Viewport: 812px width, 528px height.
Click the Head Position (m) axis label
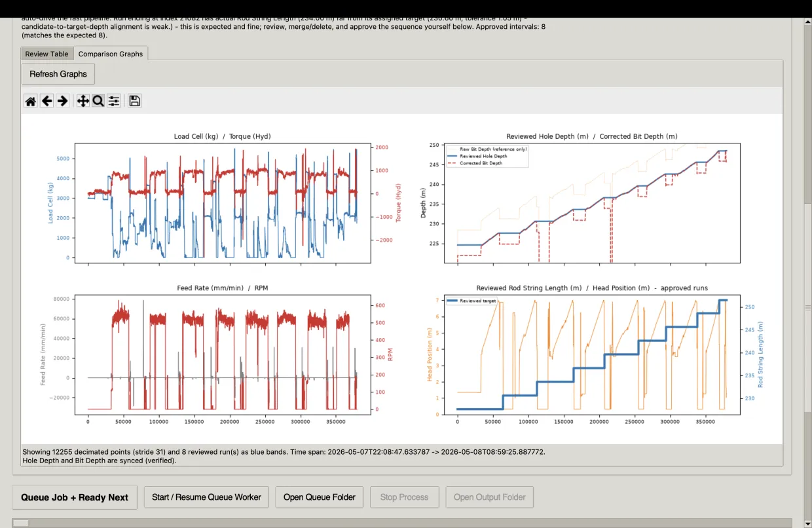(430, 354)
